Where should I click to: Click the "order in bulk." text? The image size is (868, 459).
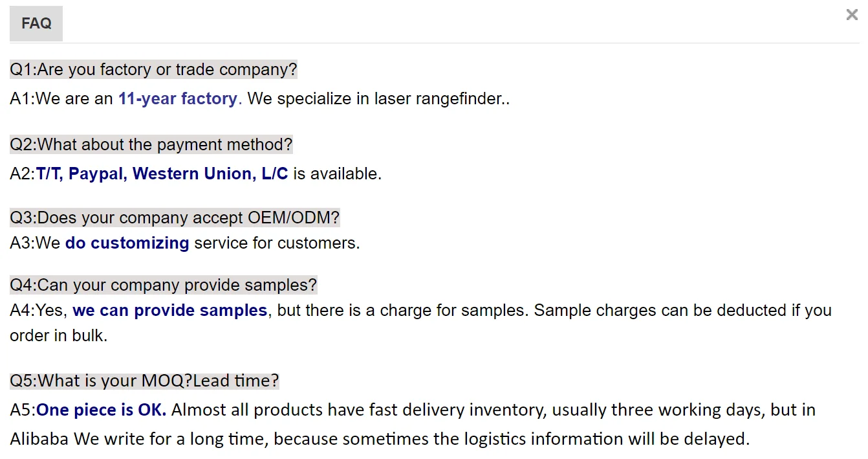[58, 336]
